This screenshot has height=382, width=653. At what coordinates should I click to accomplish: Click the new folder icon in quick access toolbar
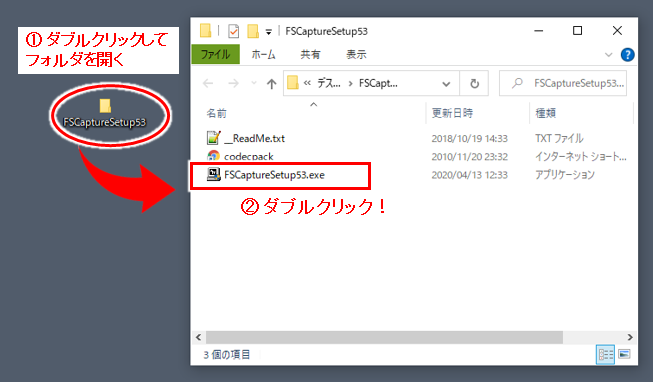coord(253,31)
